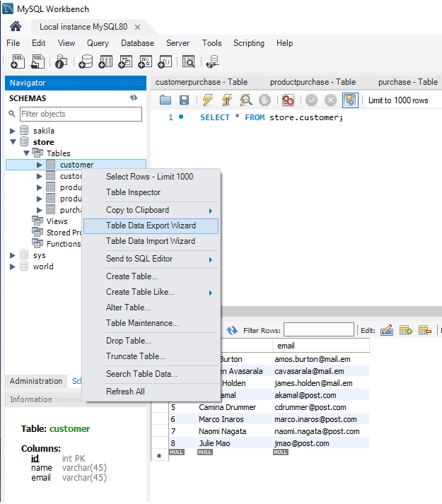Expand the world schema
Viewport: 442px width, 504px height.
click(x=13, y=266)
